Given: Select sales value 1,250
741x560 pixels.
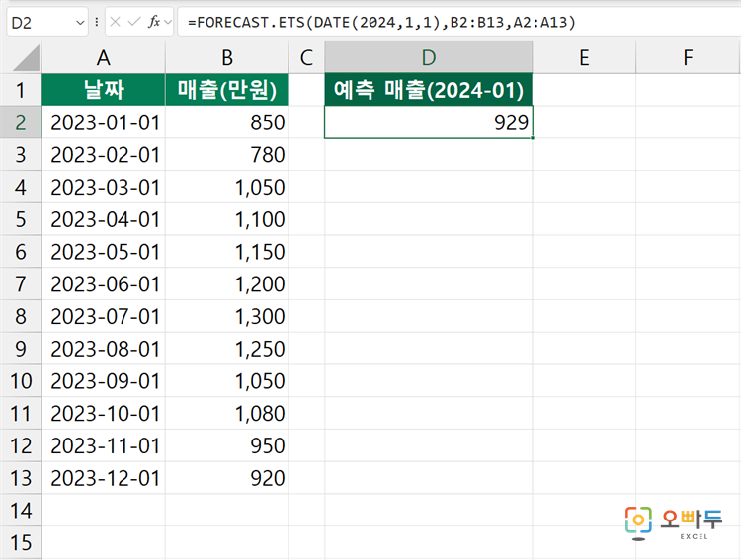Looking at the screenshot, I should (x=227, y=349).
